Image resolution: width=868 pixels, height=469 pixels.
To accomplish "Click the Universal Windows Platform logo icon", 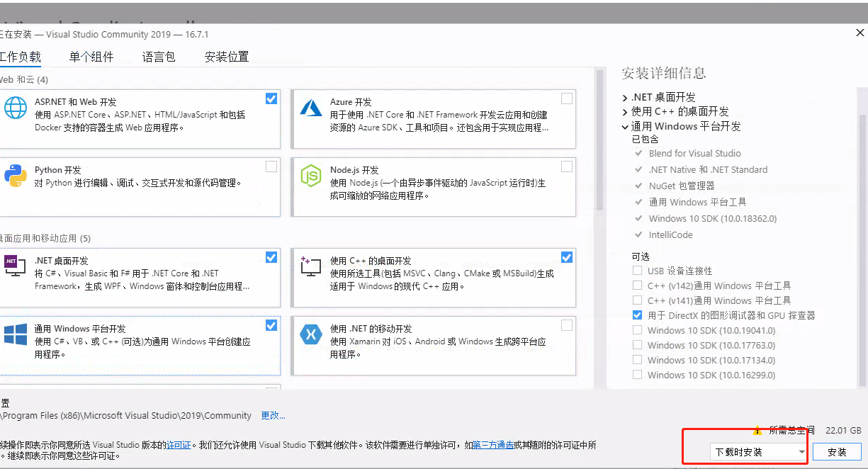I will 15,334.
